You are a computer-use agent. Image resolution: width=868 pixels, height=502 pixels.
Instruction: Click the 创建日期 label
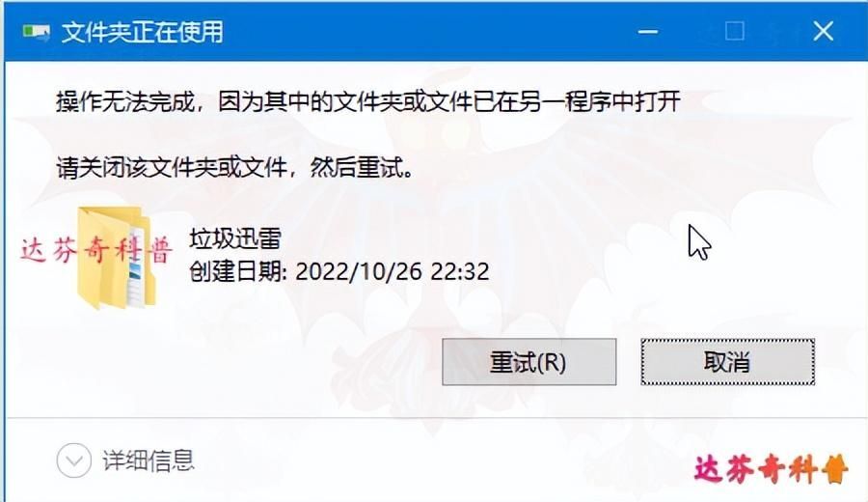pos(238,271)
